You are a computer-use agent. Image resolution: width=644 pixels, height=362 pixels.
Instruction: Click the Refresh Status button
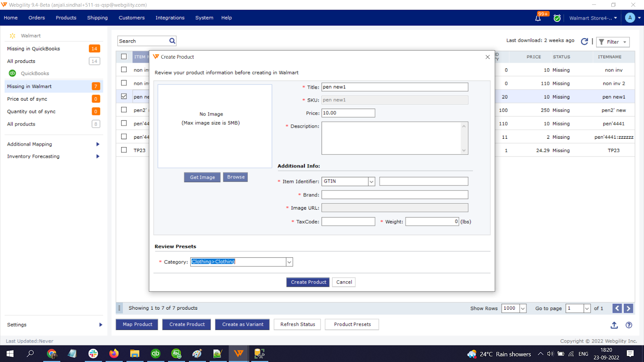297,324
